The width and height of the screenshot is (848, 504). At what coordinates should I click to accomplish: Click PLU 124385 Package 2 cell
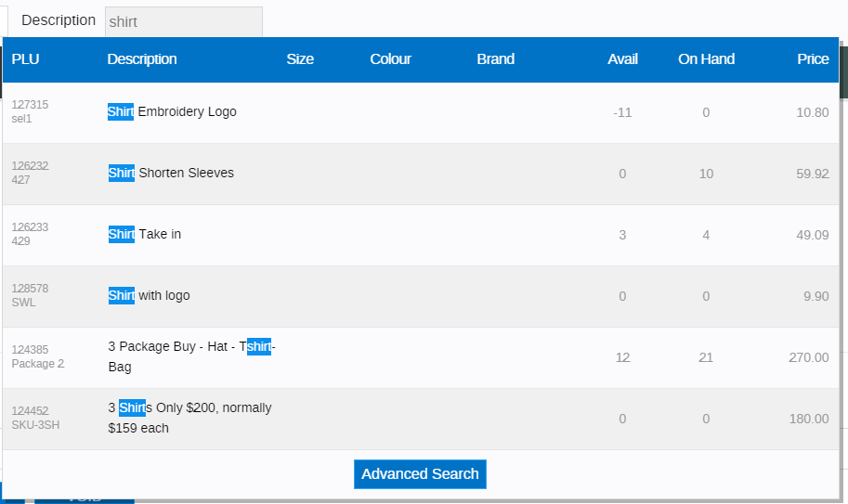click(37, 357)
